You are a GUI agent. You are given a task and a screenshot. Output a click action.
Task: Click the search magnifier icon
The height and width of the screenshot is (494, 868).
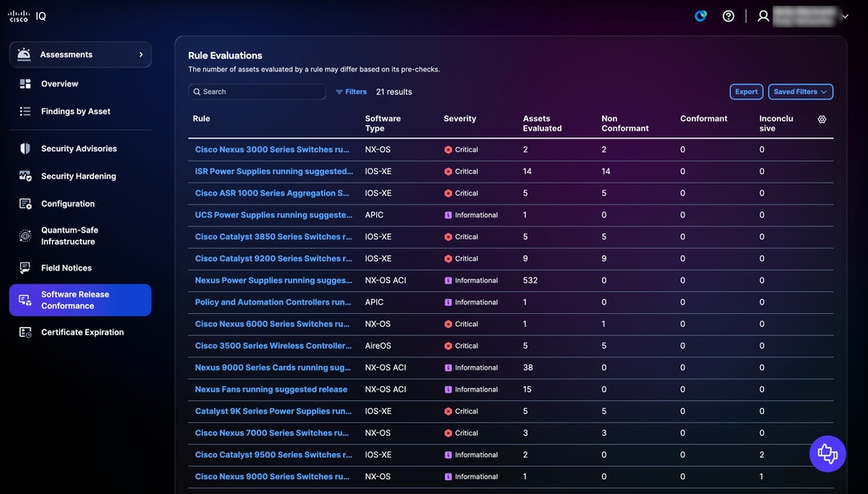point(196,92)
